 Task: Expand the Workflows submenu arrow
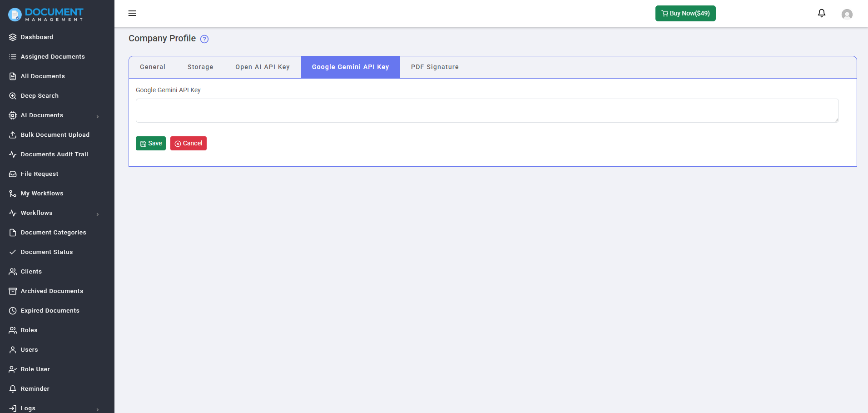point(97,214)
